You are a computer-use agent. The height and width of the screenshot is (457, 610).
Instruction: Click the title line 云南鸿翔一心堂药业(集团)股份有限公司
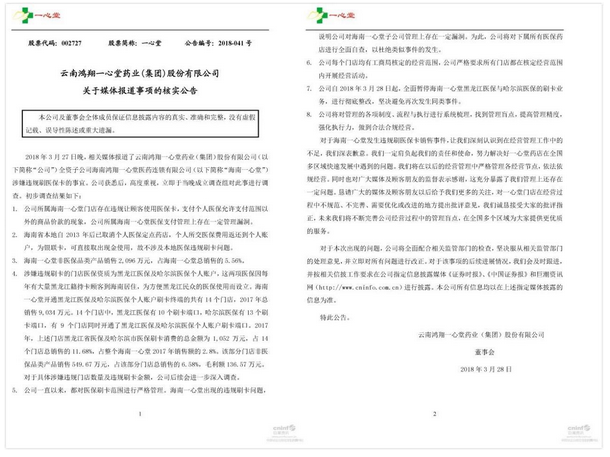point(140,73)
